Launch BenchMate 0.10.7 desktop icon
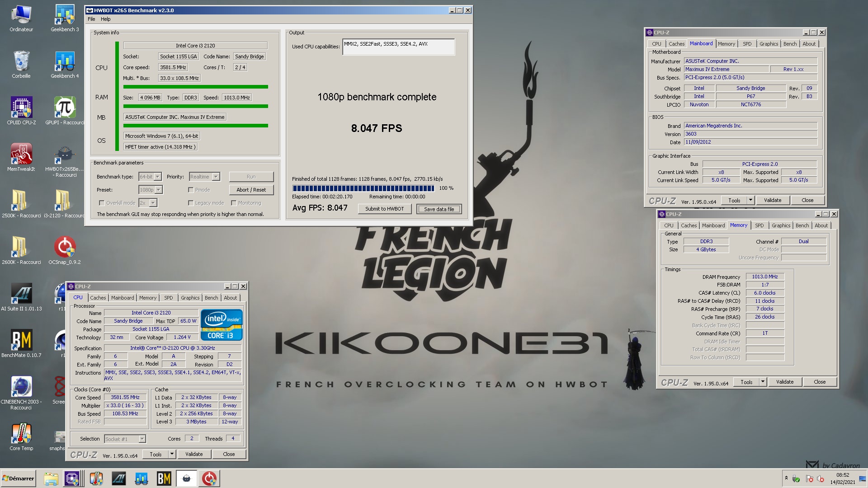The image size is (868, 488). pos(21,344)
